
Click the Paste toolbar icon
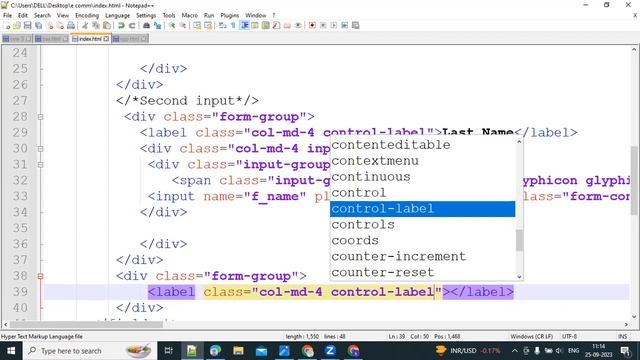pyautogui.click(x=107, y=25)
